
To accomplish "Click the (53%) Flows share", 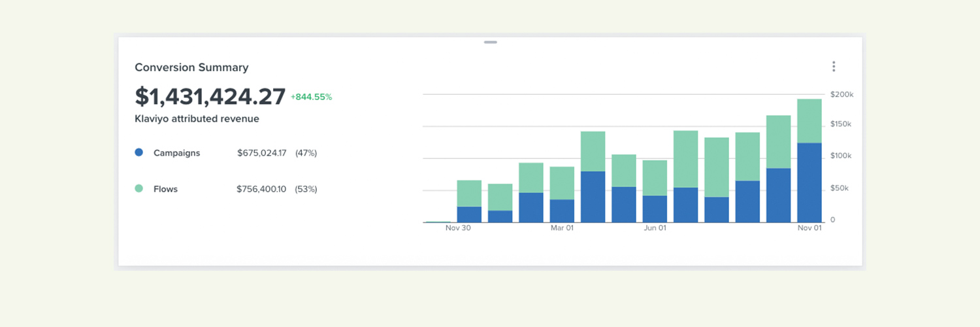I will (306, 189).
